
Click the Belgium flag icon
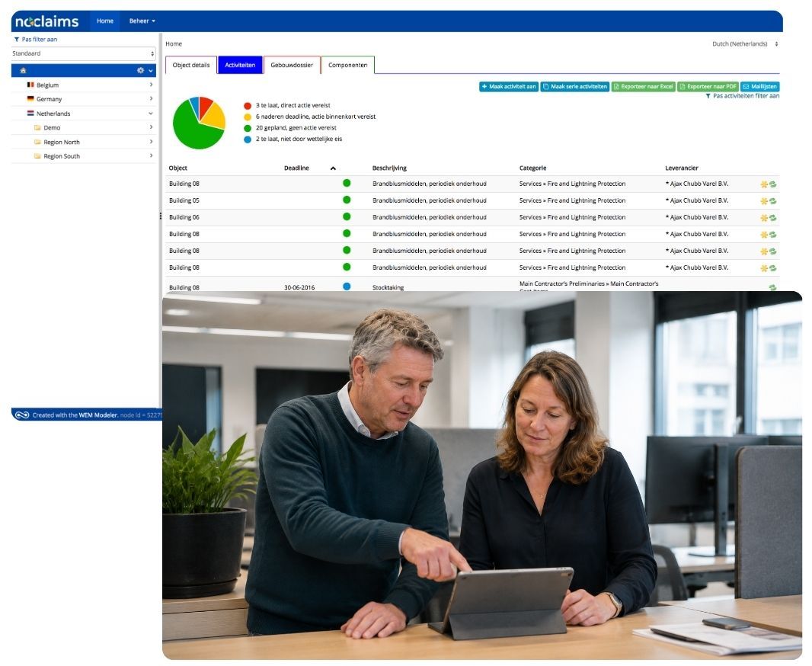[30, 85]
